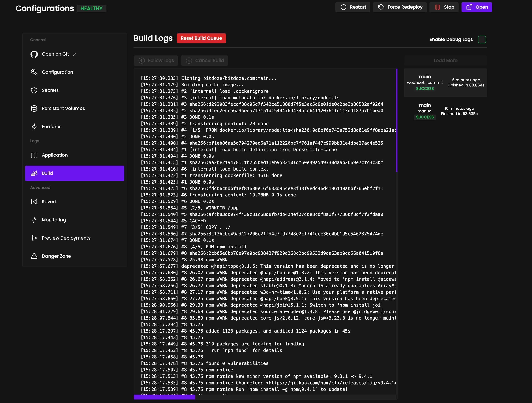The width and height of the screenshot is (532, 403).
Task: Open Monitoring via the waveform icon
Action: (34, 220)
